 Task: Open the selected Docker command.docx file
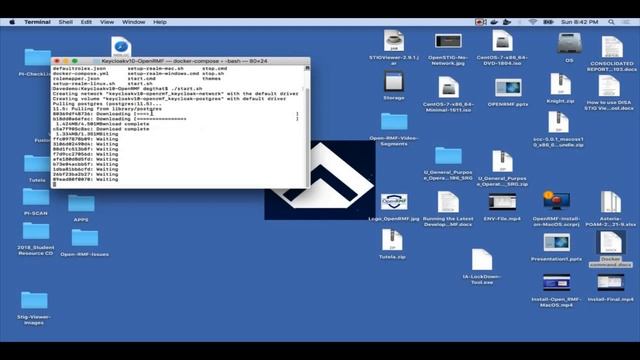click(611, 242)
